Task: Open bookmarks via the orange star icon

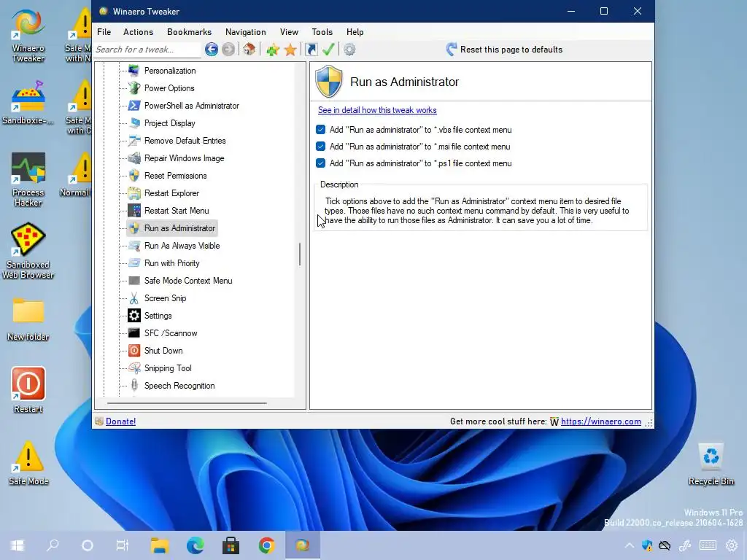Action: point(290,50)
